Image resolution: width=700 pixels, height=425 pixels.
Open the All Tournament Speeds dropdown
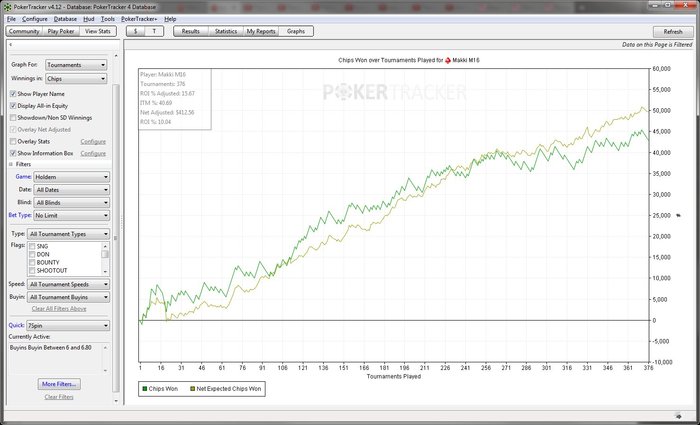(68, 284)
